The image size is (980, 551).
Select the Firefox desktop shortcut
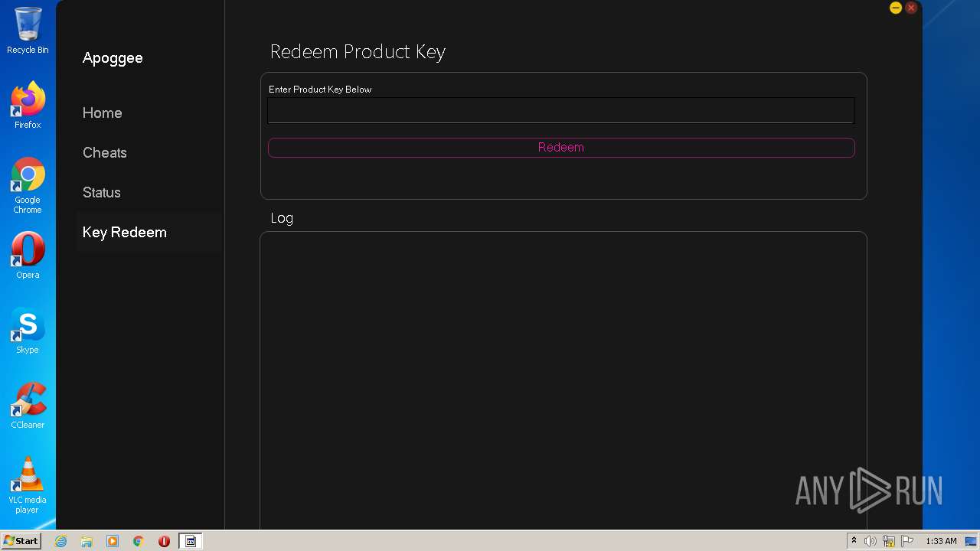pos(28,106)
